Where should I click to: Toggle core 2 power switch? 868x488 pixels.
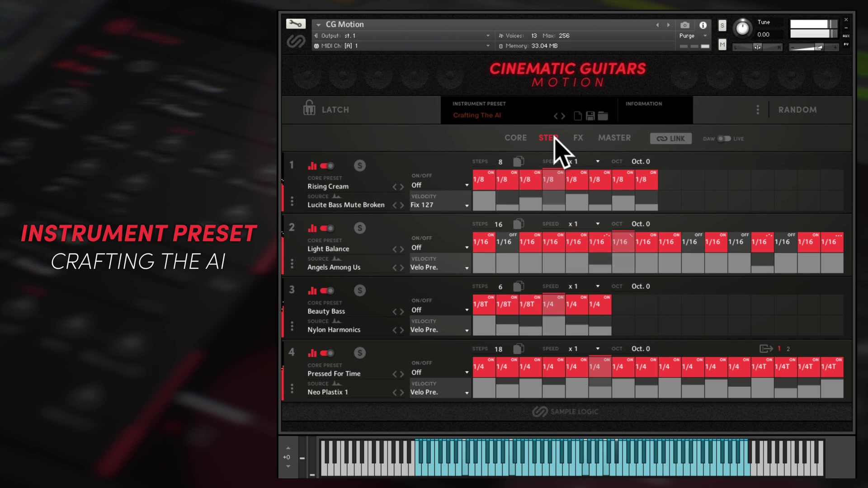click(327, 228)
